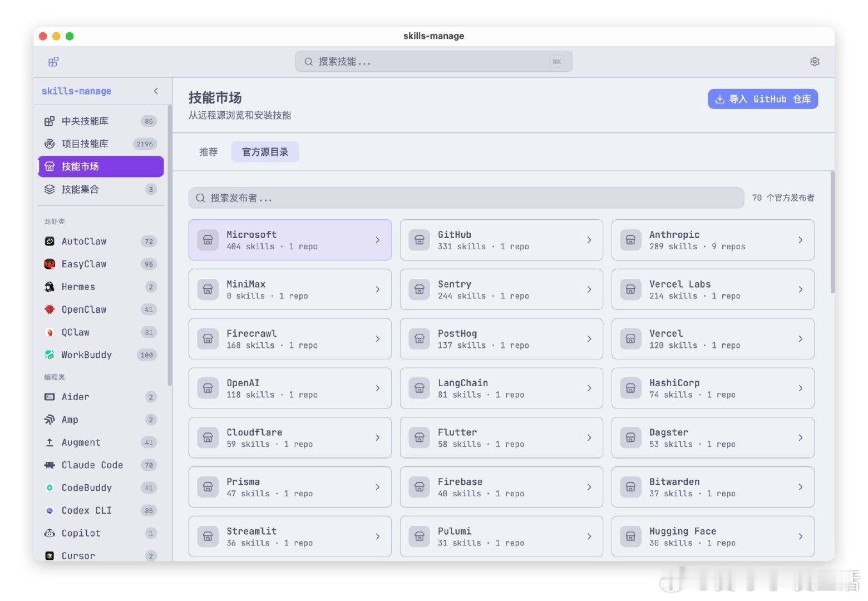Focus the 搜索发布者 search field
868x601 pixels.
click(466, 198)
